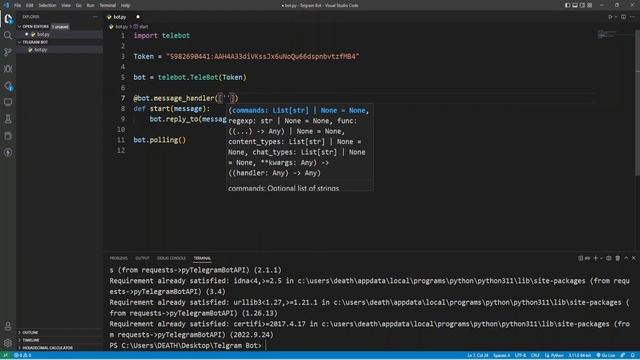Image resolution: width=640 pixels, height=360 pixels.
Task: Open the new terminal profile dropdown arrow
Action: click(x=601, y=258)
